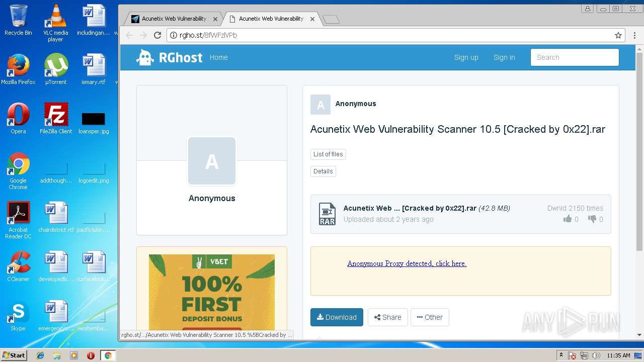Open the taskbar file explorer icon

click(57, 355)
